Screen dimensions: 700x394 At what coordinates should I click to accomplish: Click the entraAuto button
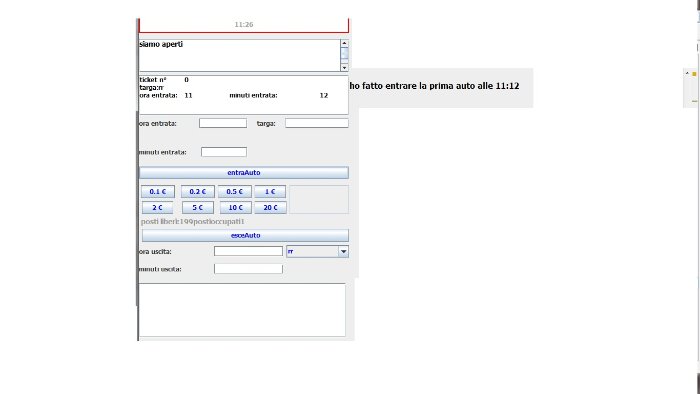pos(244,173)
